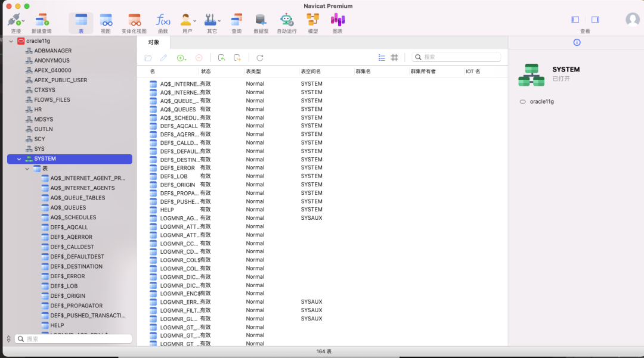644x358 pixels.
Task: Open the Model (模型) toolbar icon
Action: (x=312, y=20)
